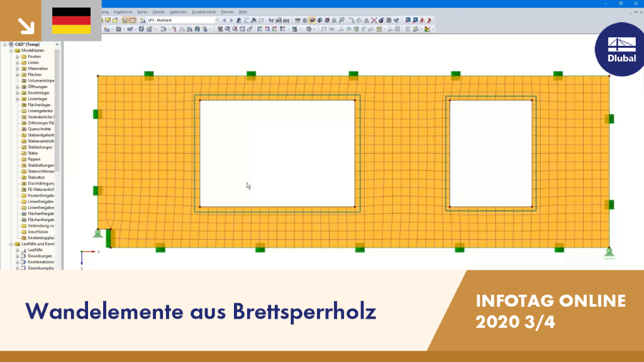Expand the Knoten tree node
This screenshot has height=362, width=644.
[17, 57]
